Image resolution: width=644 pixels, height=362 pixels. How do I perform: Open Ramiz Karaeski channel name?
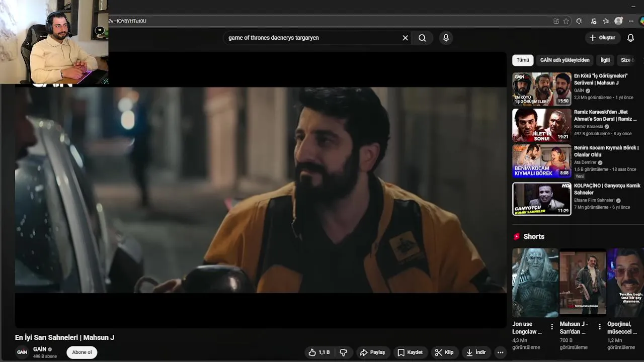588,127
